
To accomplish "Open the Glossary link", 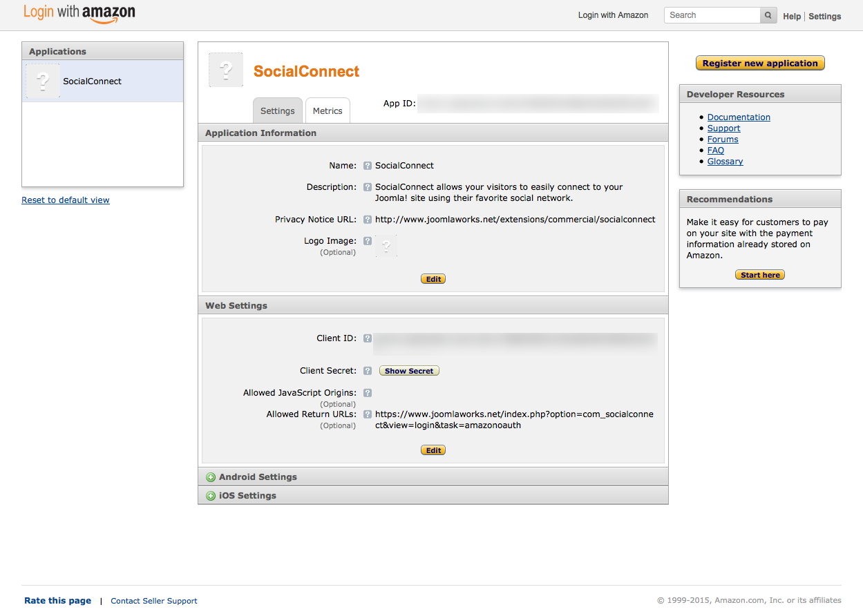I will tap(726, 162).
